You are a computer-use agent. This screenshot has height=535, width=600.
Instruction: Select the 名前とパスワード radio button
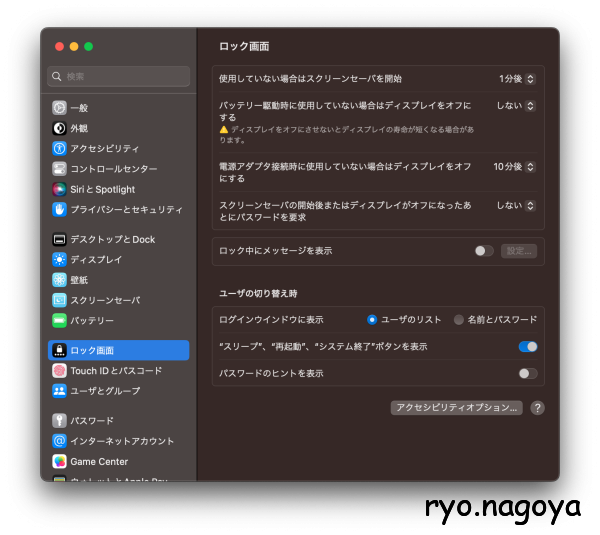(459, 320)
